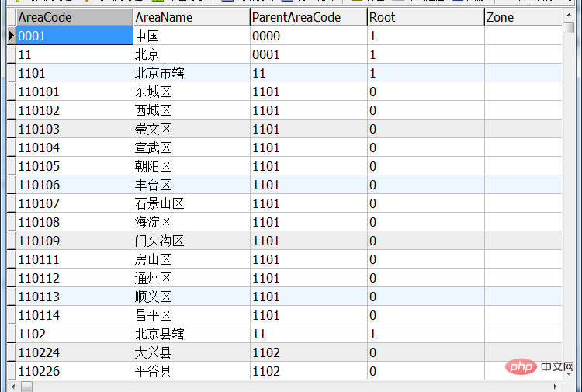Click the AreaName cell 通州区
The image size is (582, 392).
click(192, 278)
